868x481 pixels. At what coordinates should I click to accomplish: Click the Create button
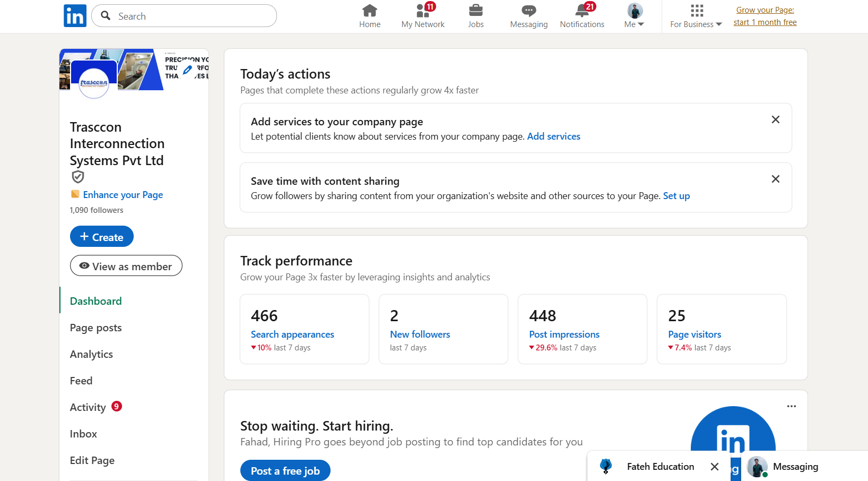(x=102, y=237)
